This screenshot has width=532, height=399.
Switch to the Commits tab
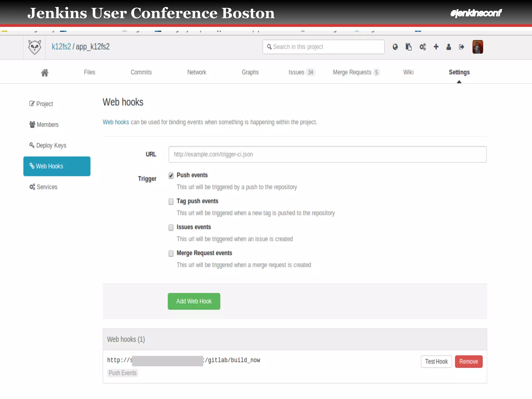click(x=141, y=72)
